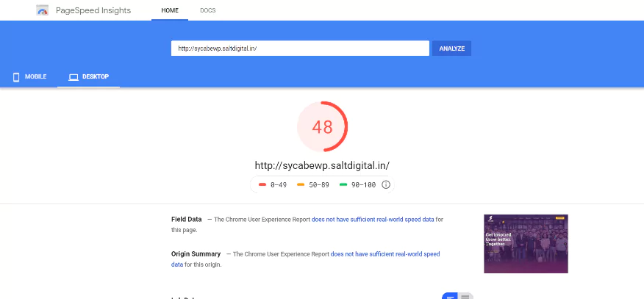The width and height of the screenshot is (644, 299).
Task: Open Field Data insufficient speed data link
Action: [x=373, y=220]
